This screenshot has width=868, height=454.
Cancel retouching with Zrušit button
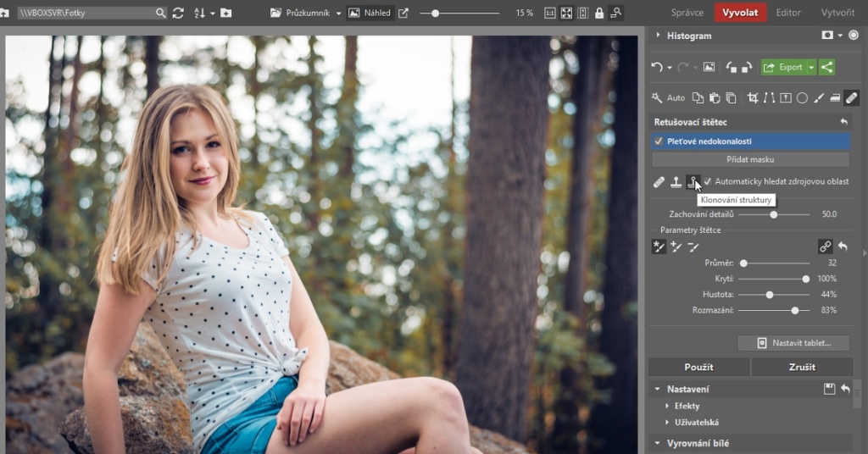click(x=802, y=368)
